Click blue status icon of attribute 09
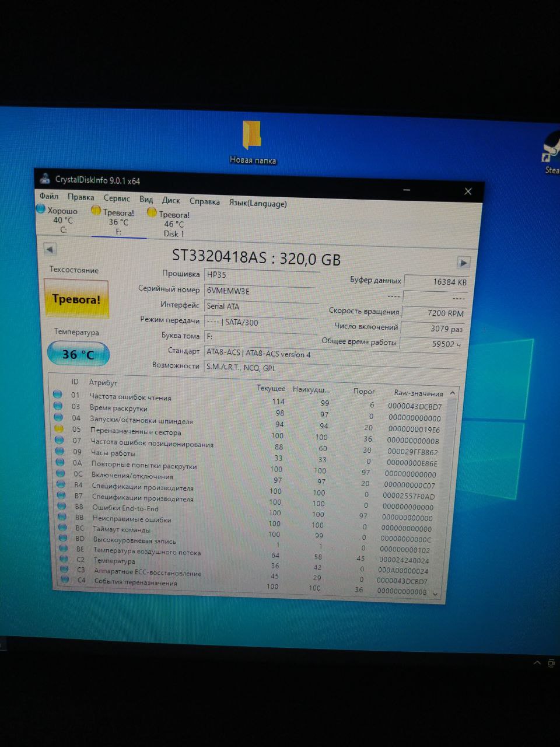560x747 pixels. tap(60, 450)
